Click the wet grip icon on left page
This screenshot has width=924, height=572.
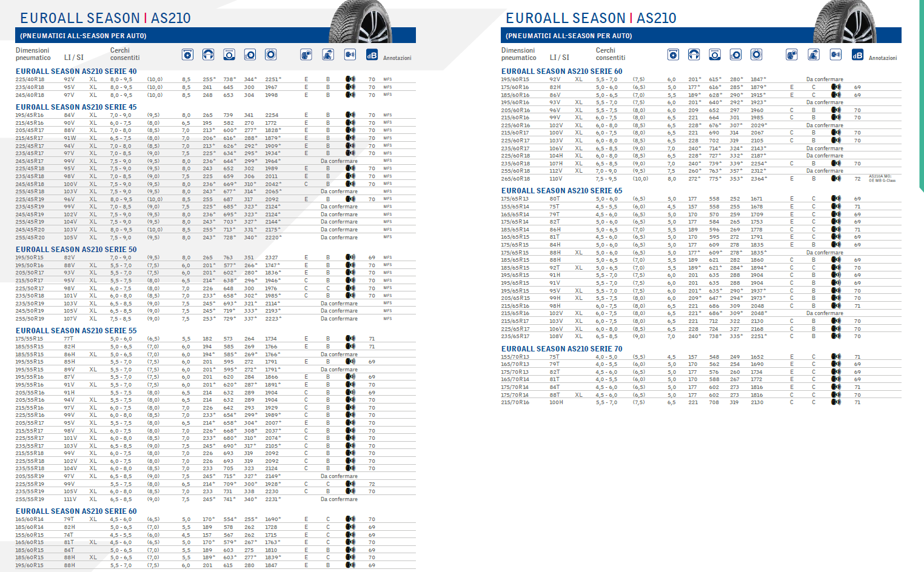[328, 55]
